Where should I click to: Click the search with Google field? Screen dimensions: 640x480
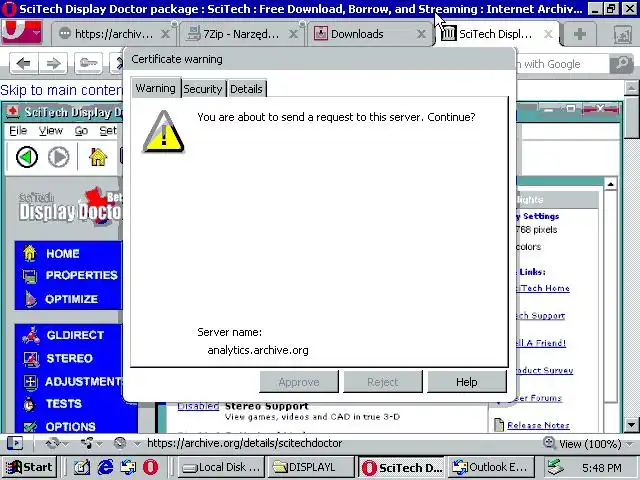pyautogui.click(x=562, y=64)
